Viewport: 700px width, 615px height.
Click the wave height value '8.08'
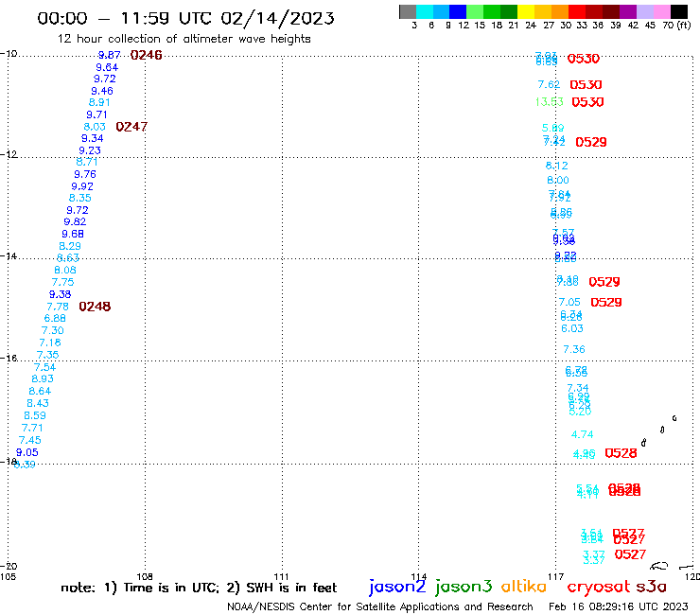tap(64, 270)
